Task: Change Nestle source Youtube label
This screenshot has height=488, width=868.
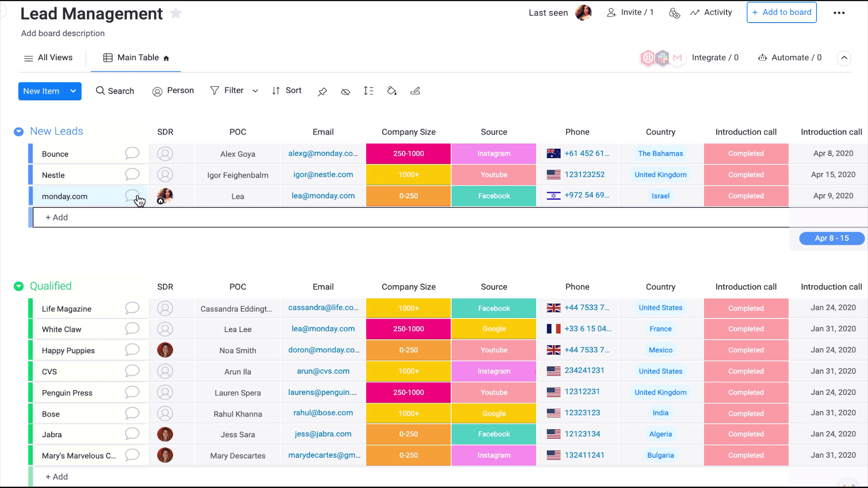Action: pos(494,175)
